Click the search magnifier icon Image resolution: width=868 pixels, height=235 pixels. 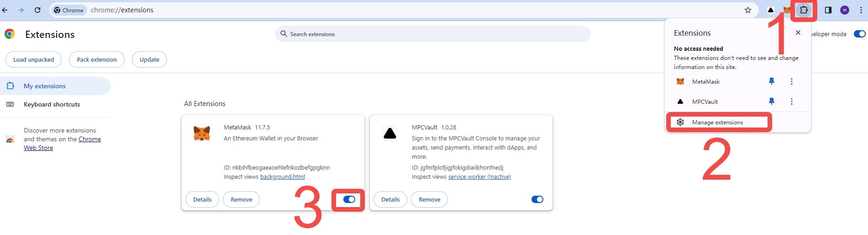284,34
